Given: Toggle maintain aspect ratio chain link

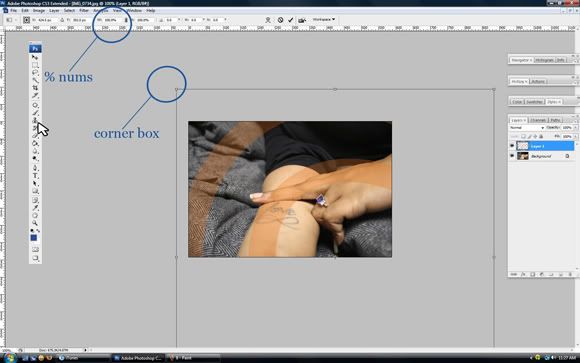Looking at the screenshot, I should [126, 20].
